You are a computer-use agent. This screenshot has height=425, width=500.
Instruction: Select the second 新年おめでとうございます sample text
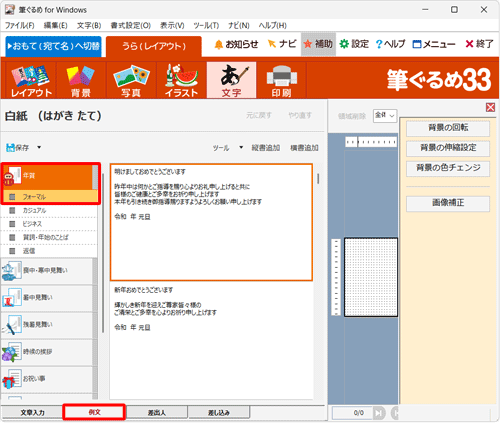click(211, 308)
